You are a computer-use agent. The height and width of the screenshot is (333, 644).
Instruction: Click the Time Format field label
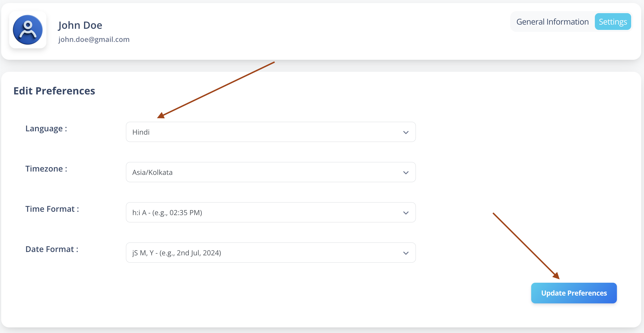pos(52,209)
